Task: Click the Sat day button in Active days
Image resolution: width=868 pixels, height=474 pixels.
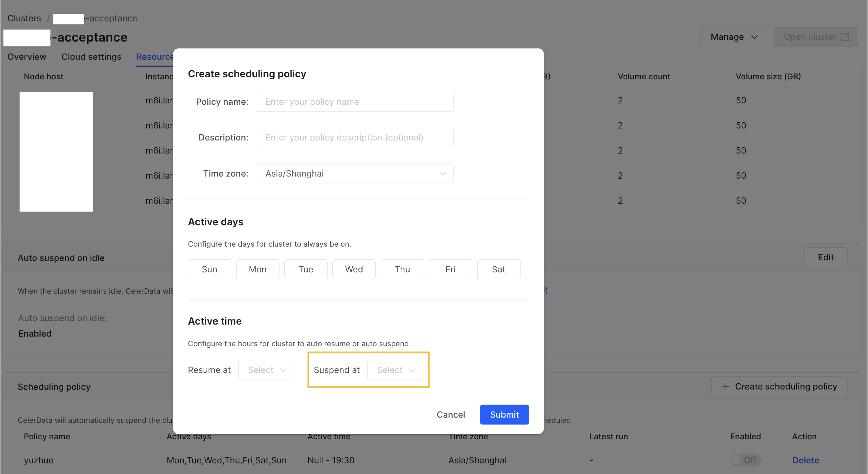Action: pyautogui.click(x=499, y=269)
